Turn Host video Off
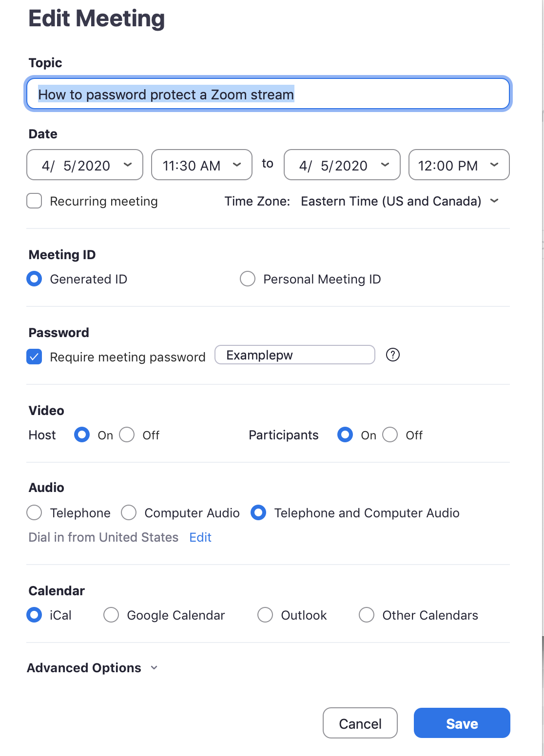Image resolution: width=544 pixels, height=756 pixels. click(x=127, y=435)
